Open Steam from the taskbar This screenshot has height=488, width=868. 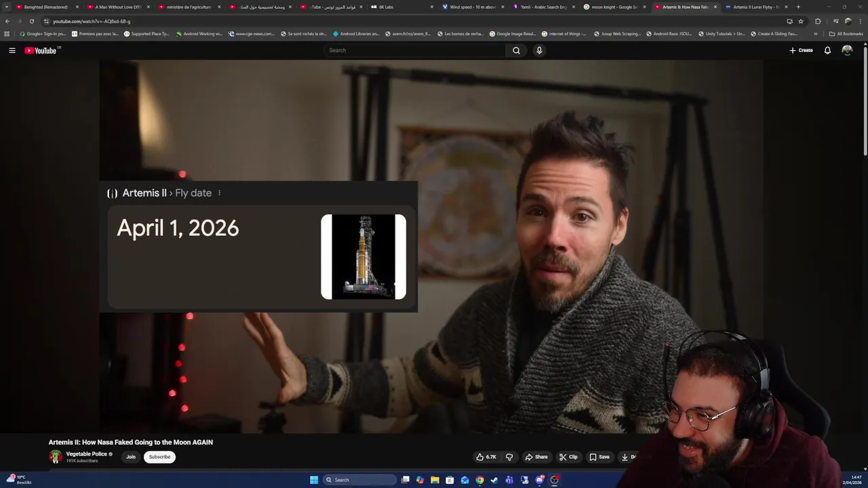click(x=494, y=480)
